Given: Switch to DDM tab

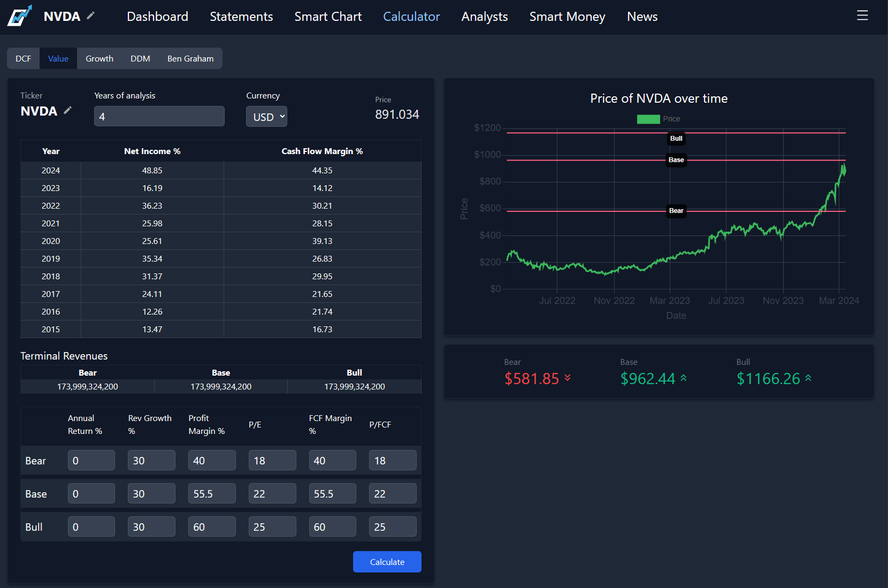Looking at the screenshot, I should pos(140,58).
